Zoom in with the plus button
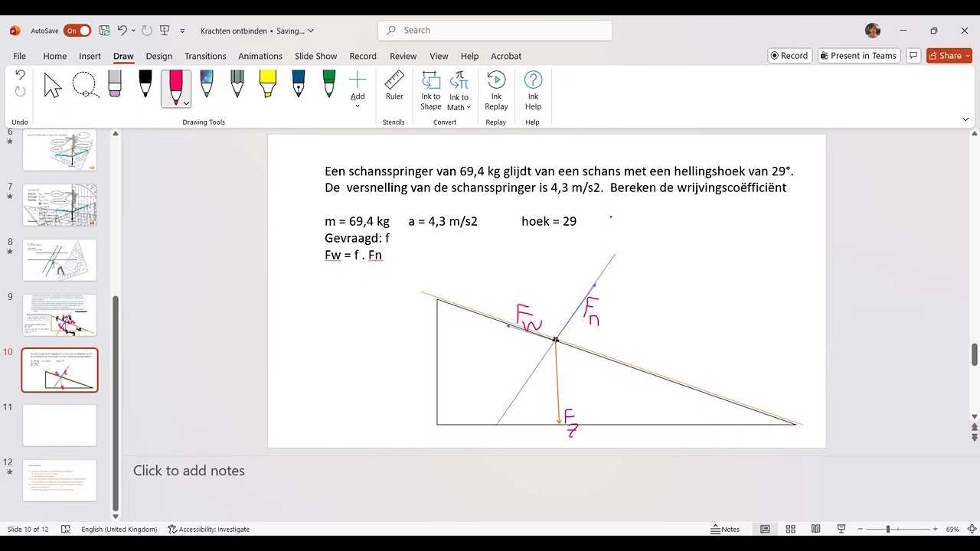Screen dimensions: 980x551 935,529
